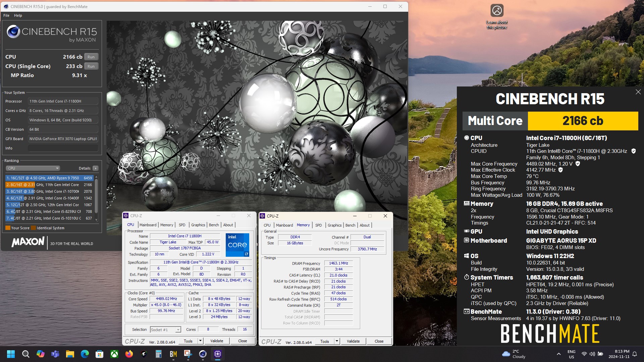Open the Help menu in Cinebench

(18, 15)
